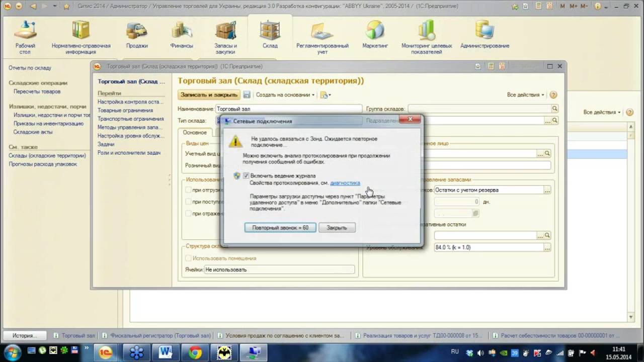
Task: Open 1C Enterprise from Windows taskbar
Action: [106, 352]
